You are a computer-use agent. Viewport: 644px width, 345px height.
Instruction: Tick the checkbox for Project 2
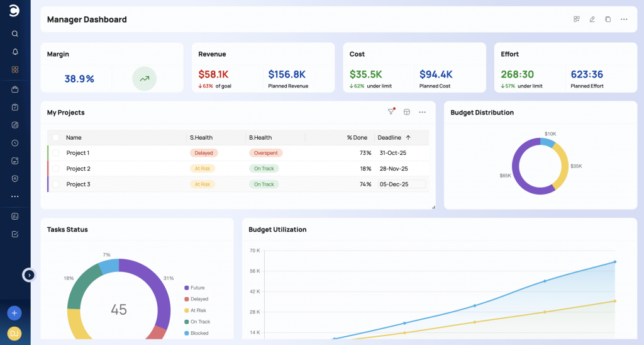[55, 169]
